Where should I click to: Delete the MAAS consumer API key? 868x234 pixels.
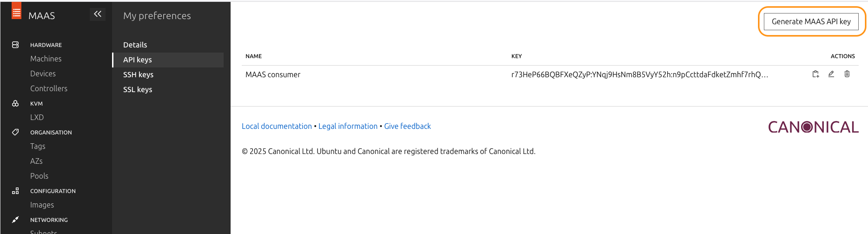[x=847, y=74]
